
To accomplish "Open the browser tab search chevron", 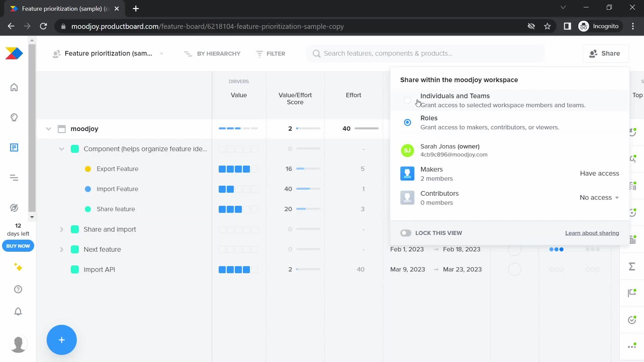I will (563, 7).
